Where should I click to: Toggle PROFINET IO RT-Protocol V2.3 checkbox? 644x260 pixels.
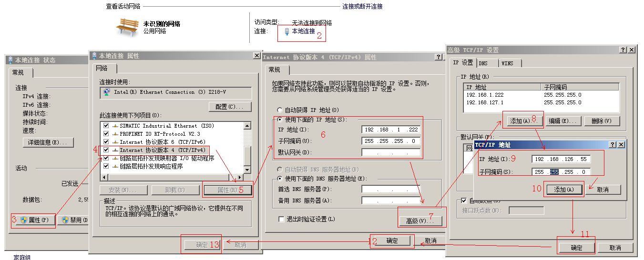(x=106, y=134)
